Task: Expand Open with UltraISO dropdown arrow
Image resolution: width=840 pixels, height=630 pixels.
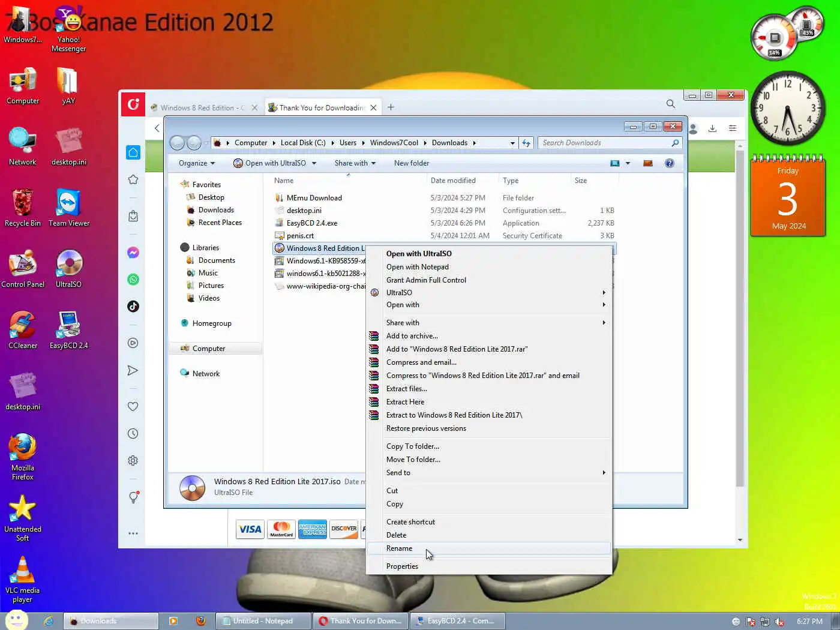Action: tap(314, 163)
